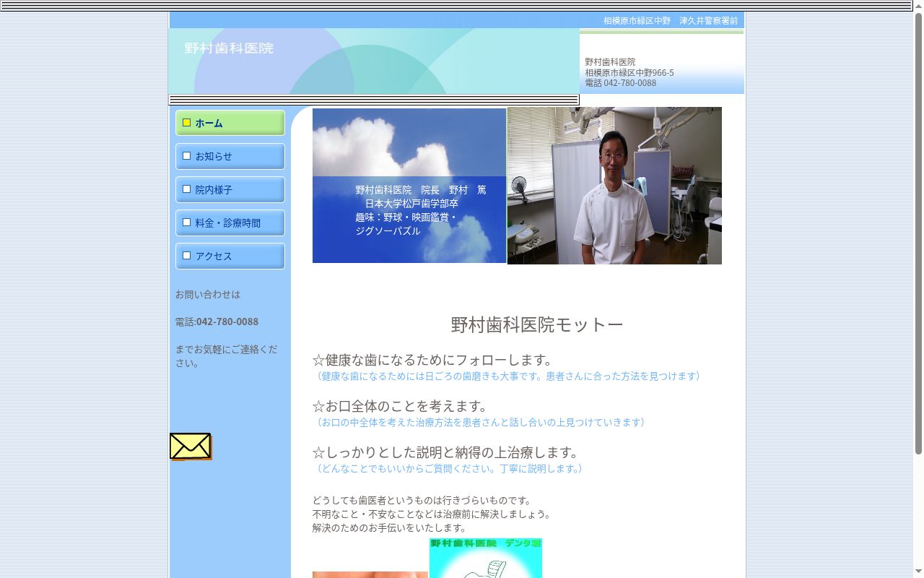The height and width of the screenshot is (578, 924).
Task: Click the text 解決のためのお手伝いをいたします。
Action: [391, 527]
